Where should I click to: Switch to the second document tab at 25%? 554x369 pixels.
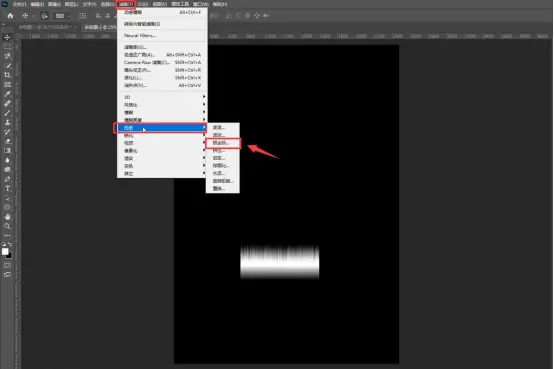point(100,27)
